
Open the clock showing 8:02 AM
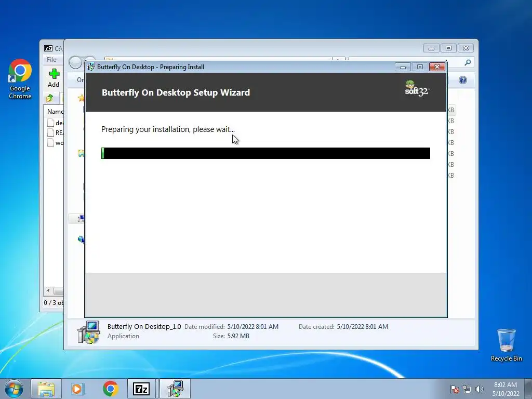coord(506,389)
